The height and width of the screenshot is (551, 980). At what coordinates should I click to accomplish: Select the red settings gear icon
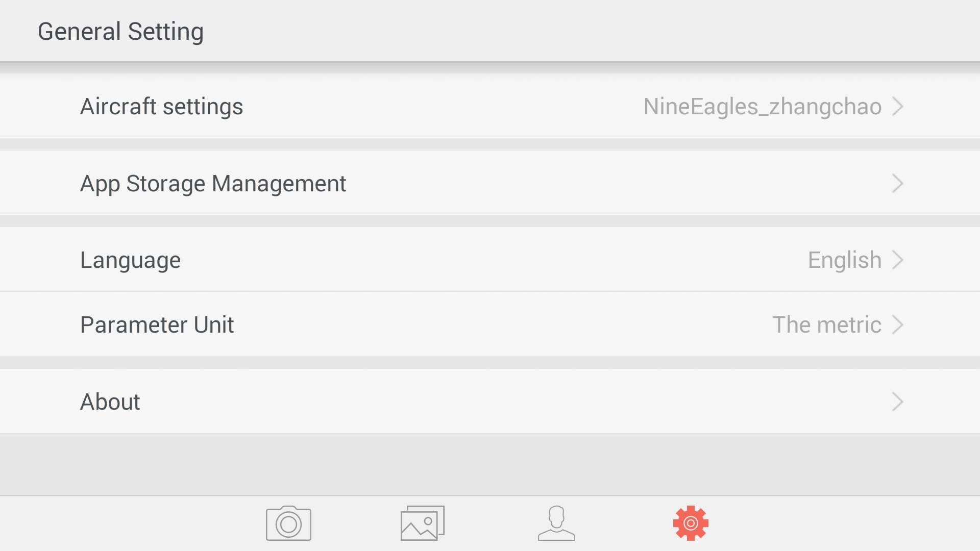point(691,523)
